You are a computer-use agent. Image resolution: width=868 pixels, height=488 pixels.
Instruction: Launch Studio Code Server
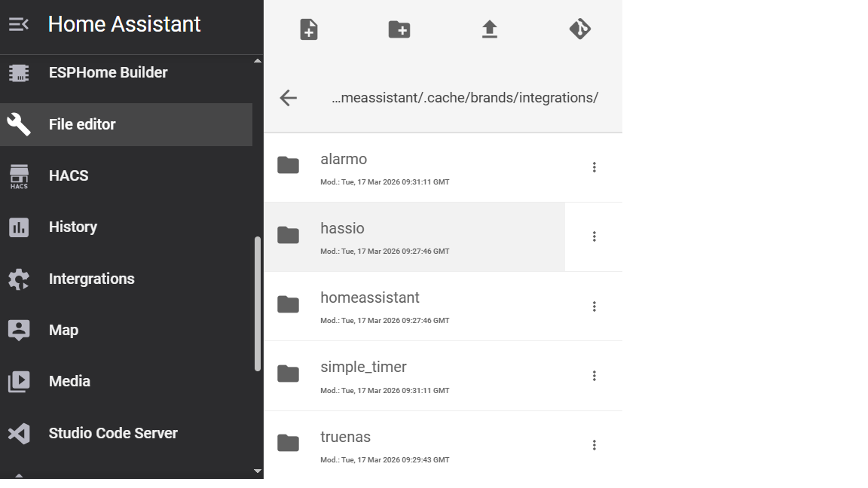[113, 434]
